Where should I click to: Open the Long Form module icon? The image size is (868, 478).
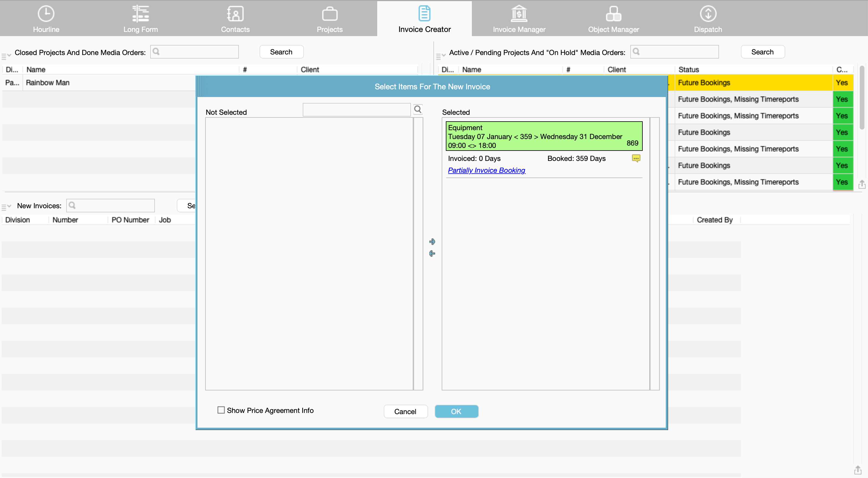click(140, 14)
